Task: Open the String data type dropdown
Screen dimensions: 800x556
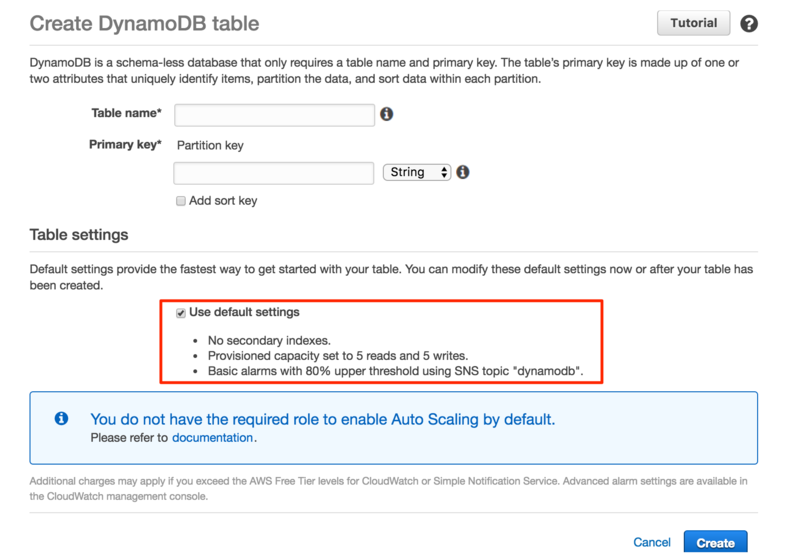Action: (x=417, y=172)
